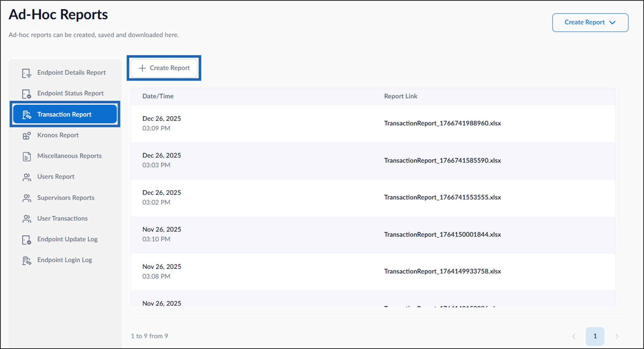Download TransactionReport_1764149933758.xlsx

(x=442, y=271)
